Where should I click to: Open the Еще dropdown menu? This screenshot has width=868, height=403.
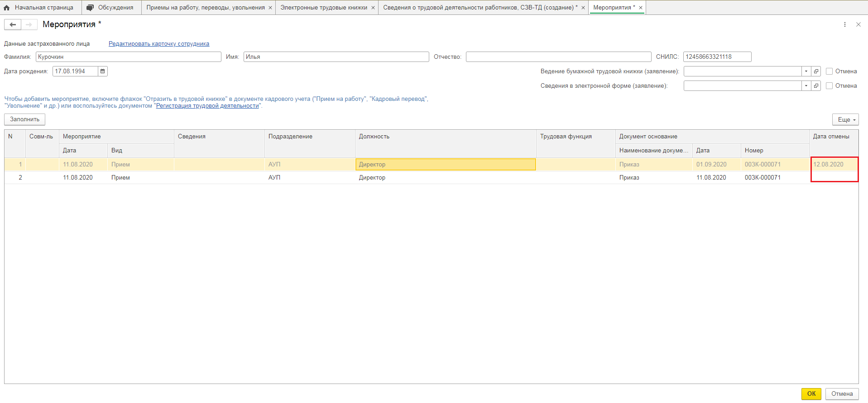click(845, 119)
